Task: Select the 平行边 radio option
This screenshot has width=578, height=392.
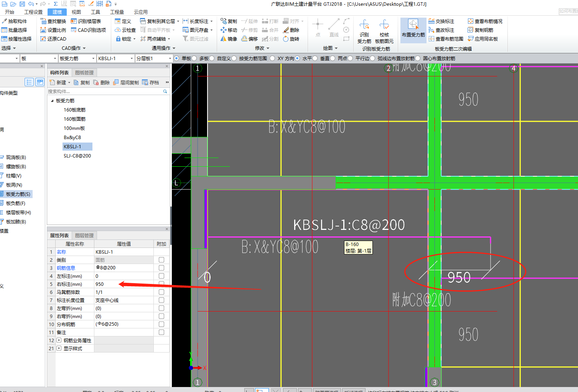Action: pyautogui.click(x=350, y=58)
